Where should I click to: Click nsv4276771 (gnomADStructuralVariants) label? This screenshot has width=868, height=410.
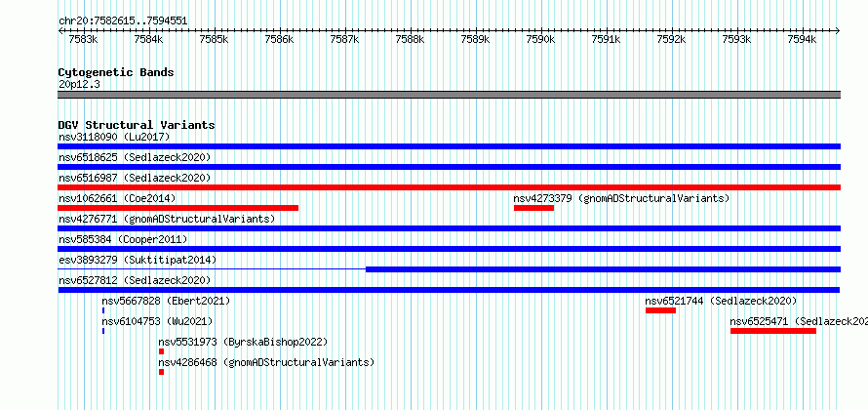pos(167,219)
